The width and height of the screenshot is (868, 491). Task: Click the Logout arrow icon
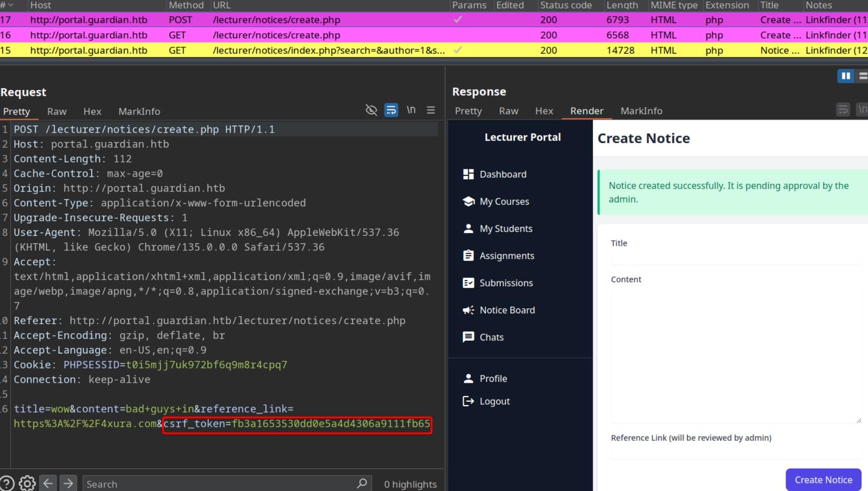coord(468,401)
